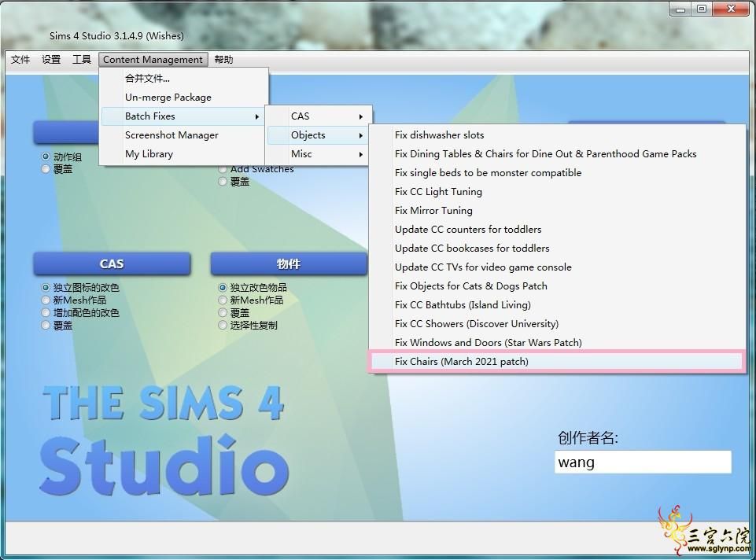Choose Update CC TVs for video game console

557,267
